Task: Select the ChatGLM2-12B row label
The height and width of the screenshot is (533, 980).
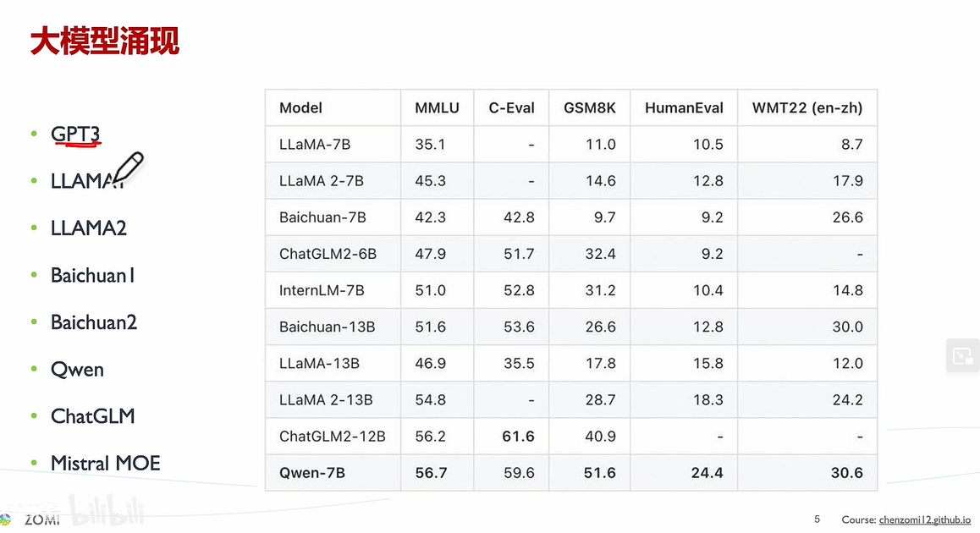Action: tap(332, 437)
